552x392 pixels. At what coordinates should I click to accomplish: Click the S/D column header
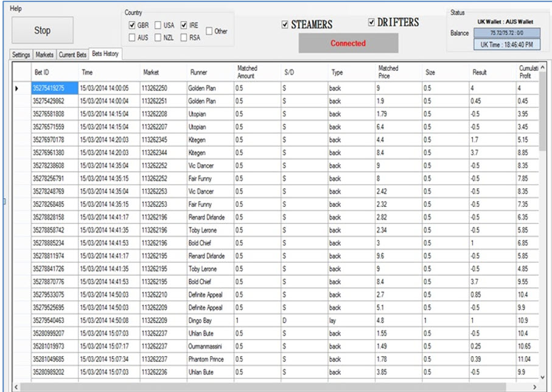click(x=304, y=72)
